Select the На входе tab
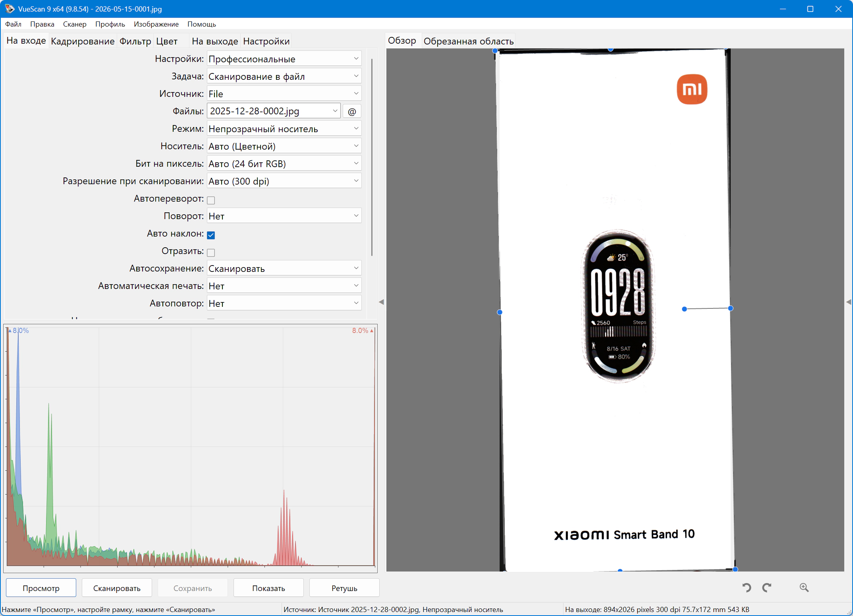 [26, 41]
